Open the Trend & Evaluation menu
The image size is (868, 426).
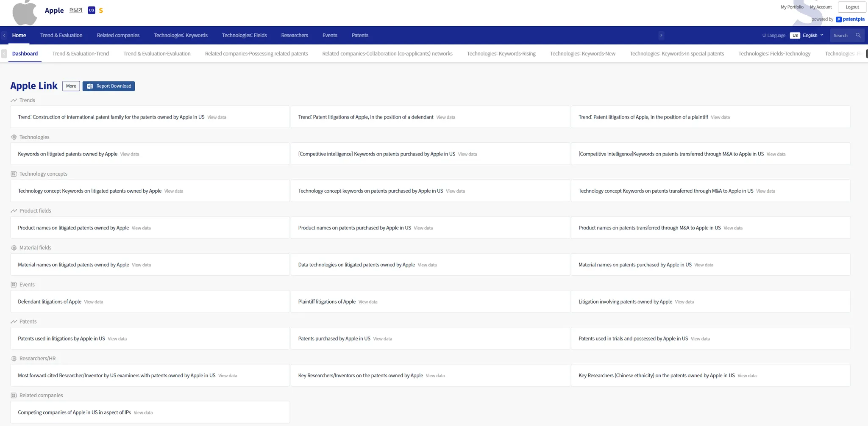coord(61,36)
